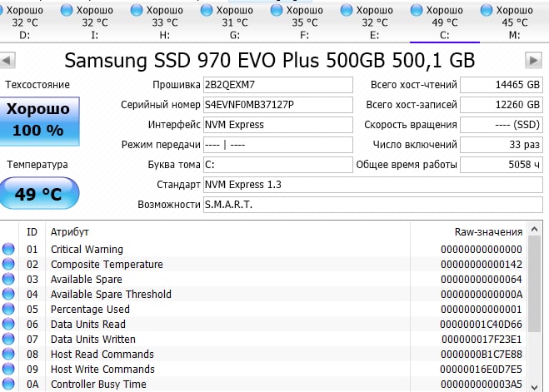This screenshot has width=549, height=392.
Task: Click the status orb on F: tab
Action: point(277,10)
